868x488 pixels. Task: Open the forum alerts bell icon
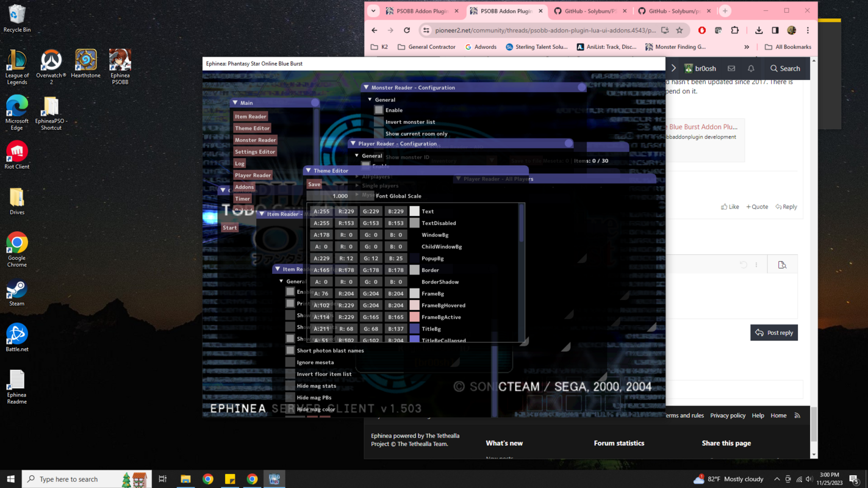tap(751, 68)
